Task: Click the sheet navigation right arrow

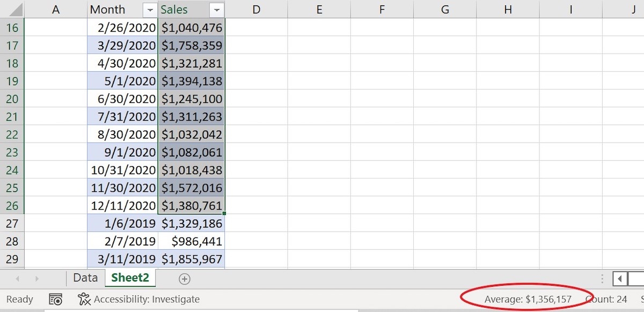Action: click(36, 278)
